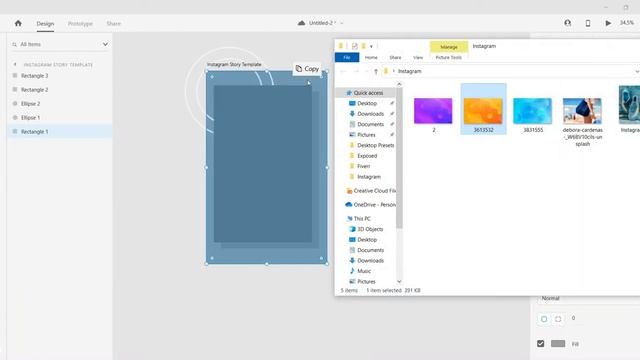Open the zoom level 34.5% dropdown
This screenshot has height=360, width=640.
627,23
